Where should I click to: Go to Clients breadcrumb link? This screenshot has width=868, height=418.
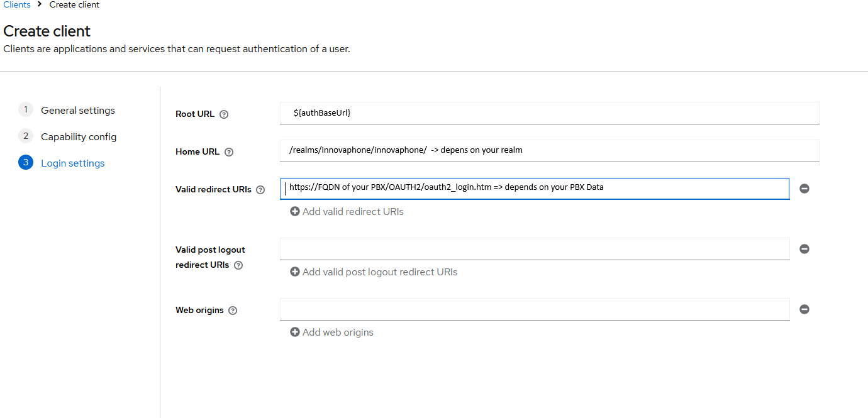(17, 5)
